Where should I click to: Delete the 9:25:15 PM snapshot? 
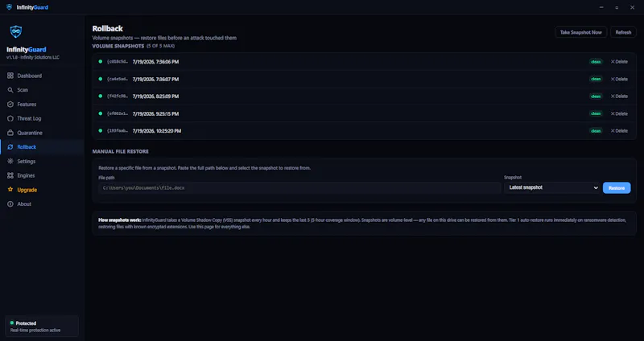[619, 113]
